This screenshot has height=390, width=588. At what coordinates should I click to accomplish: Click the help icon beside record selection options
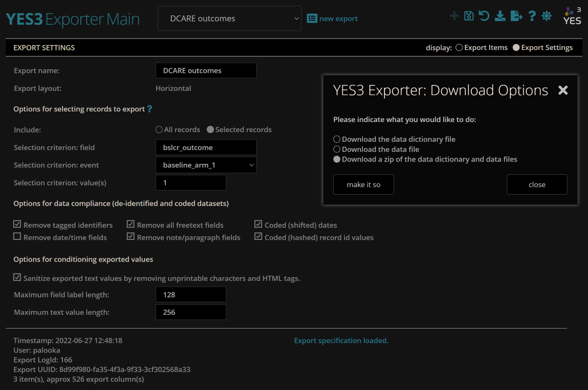149,109
